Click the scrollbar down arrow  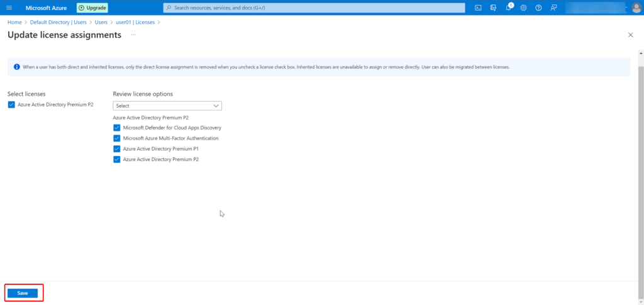(641, 302)
